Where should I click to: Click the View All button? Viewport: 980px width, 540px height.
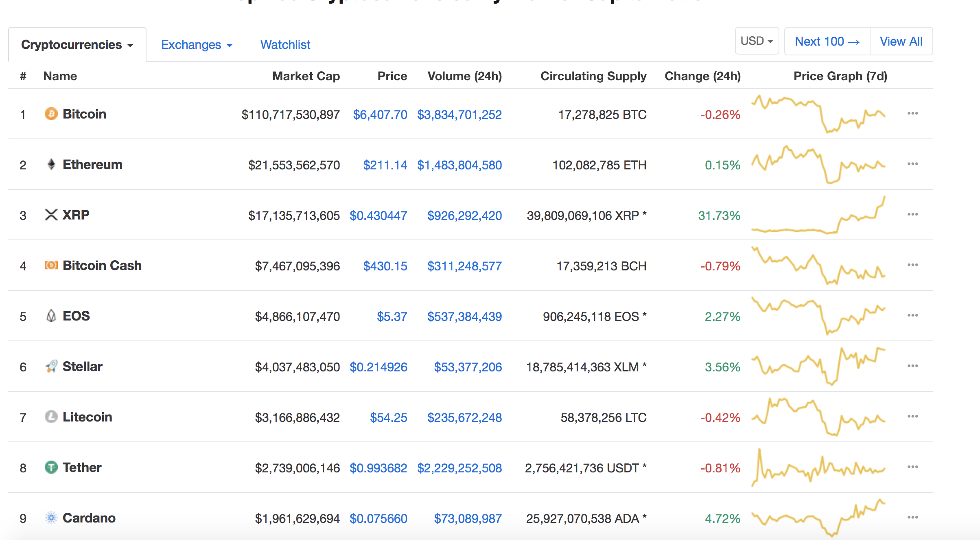click(x=901, y=41)
